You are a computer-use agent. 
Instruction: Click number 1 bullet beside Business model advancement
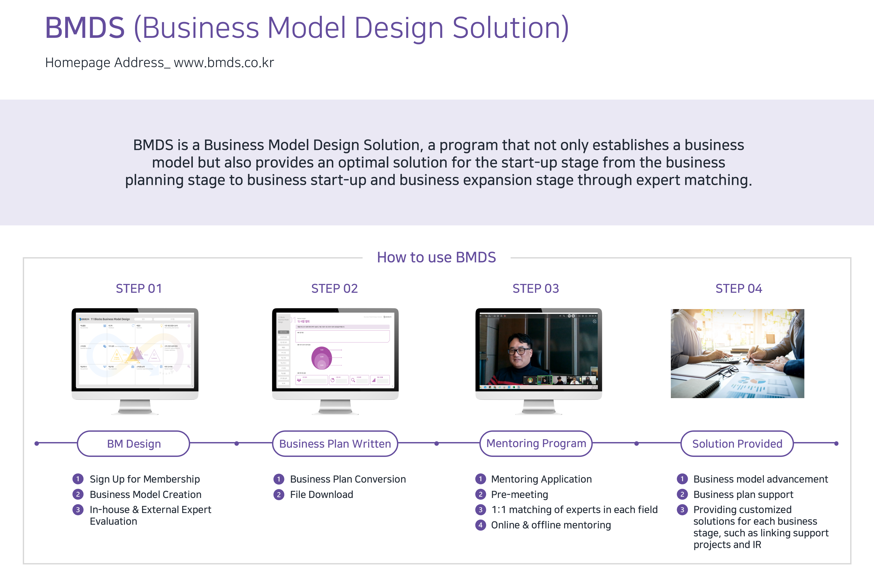pyautogui.click(x=682, y=479)
